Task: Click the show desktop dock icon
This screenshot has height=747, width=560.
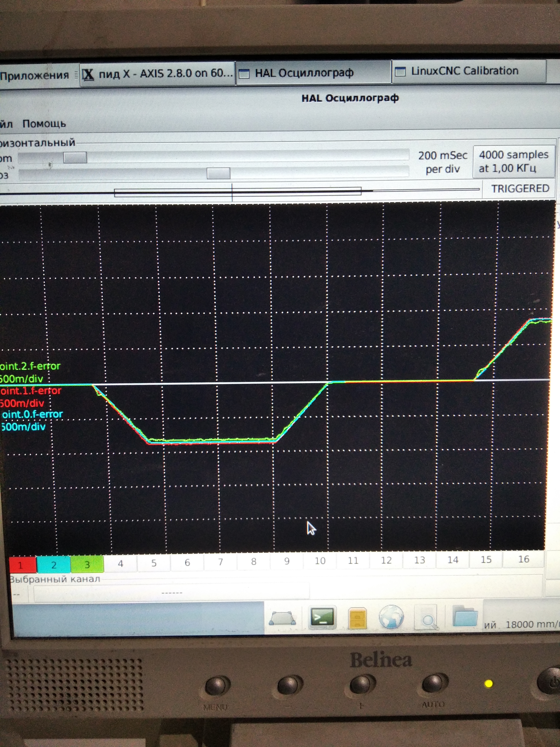Action: (282, 618)
